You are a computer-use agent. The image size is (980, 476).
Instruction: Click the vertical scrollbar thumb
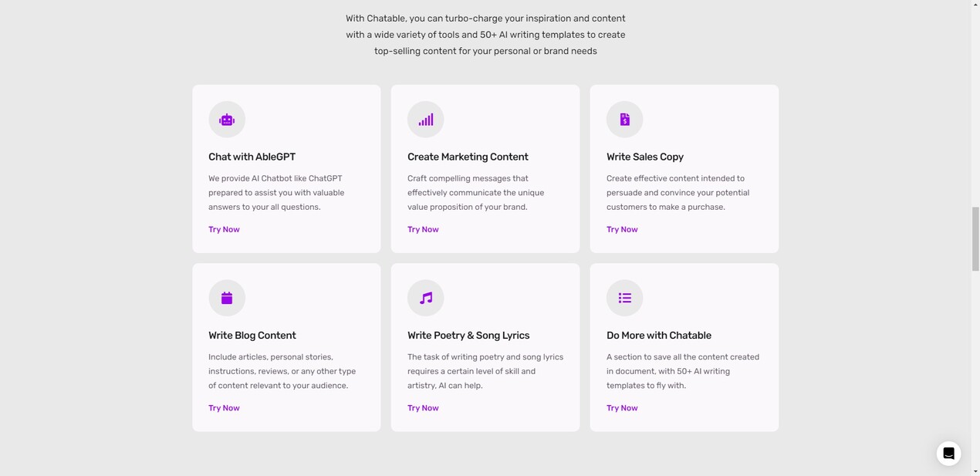click(x=975, y=238)
